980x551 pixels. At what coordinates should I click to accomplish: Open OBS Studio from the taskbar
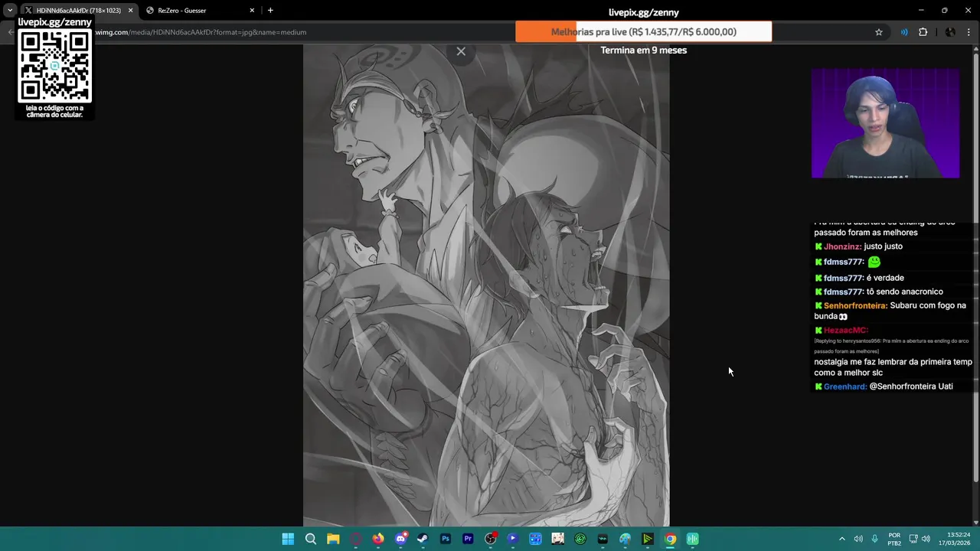(x=491, y=539)
